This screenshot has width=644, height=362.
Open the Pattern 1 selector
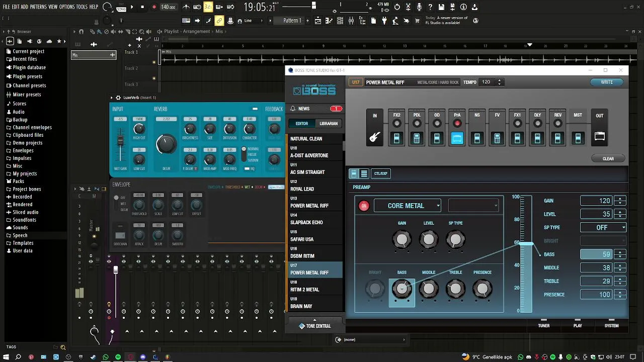(x=292, y=21)
